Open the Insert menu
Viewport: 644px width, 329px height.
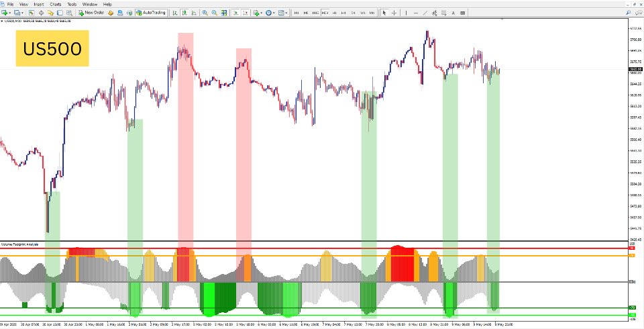(39, 4)
